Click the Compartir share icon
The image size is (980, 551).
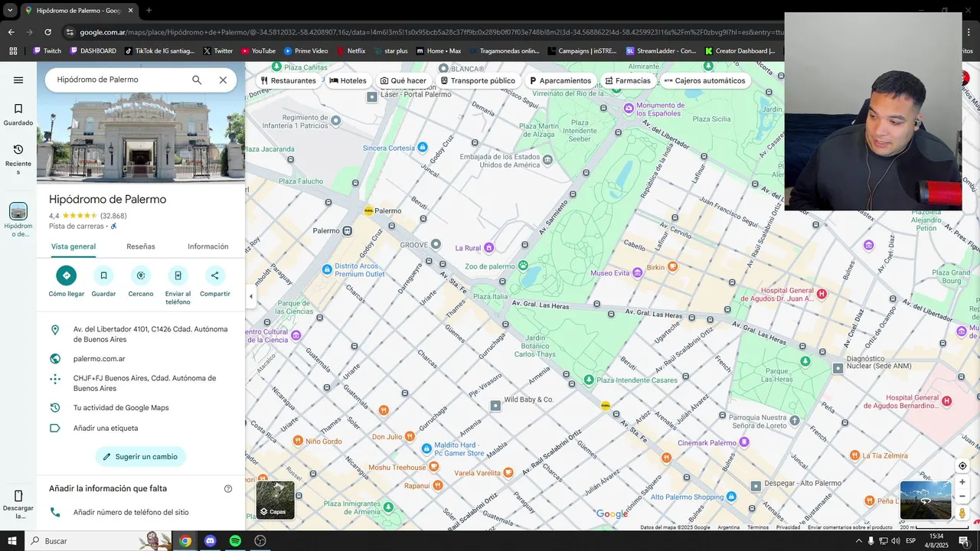click(215, 275)
